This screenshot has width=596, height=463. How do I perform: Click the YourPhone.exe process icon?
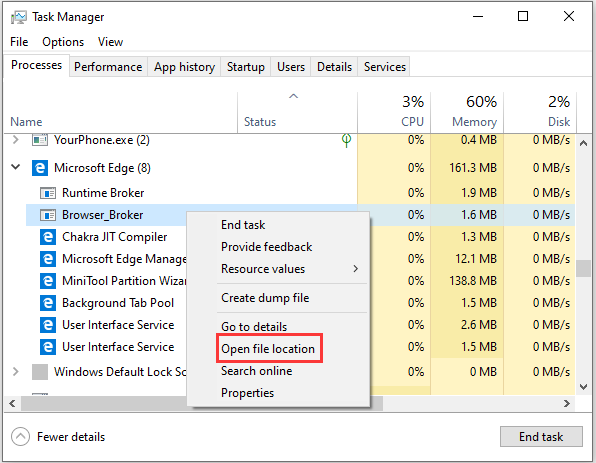coord(40,140)
